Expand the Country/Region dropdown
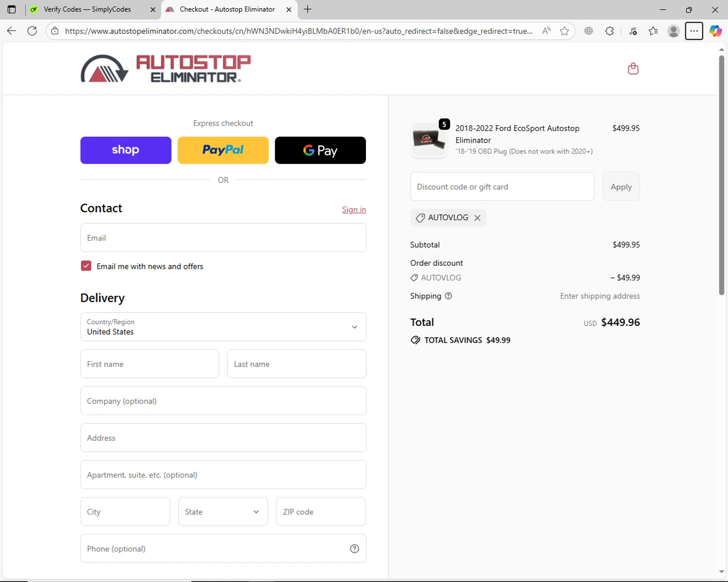Screen dimensions: 728x582 pos(223,327)
